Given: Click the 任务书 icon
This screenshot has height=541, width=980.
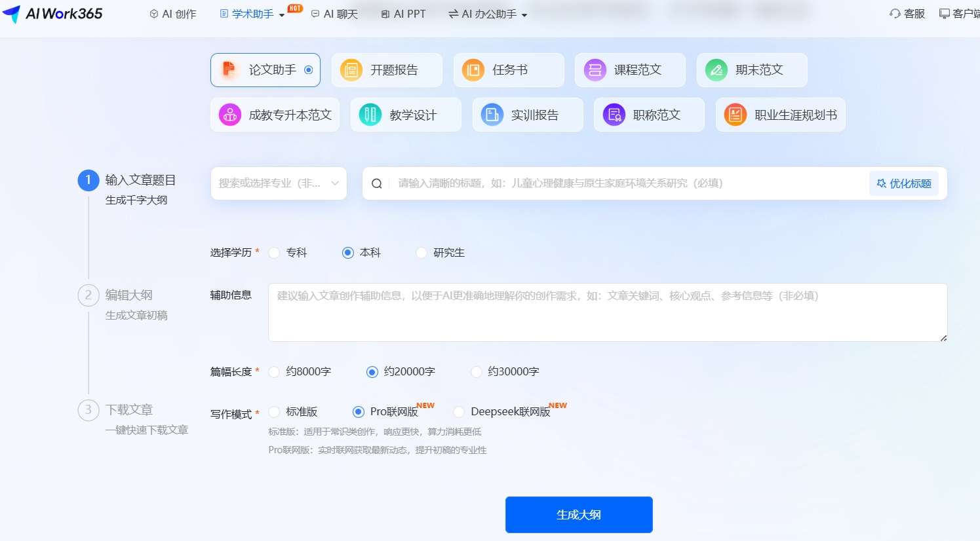Looking at the screenshot, I should pyautogui.click(x=473, y=69).
